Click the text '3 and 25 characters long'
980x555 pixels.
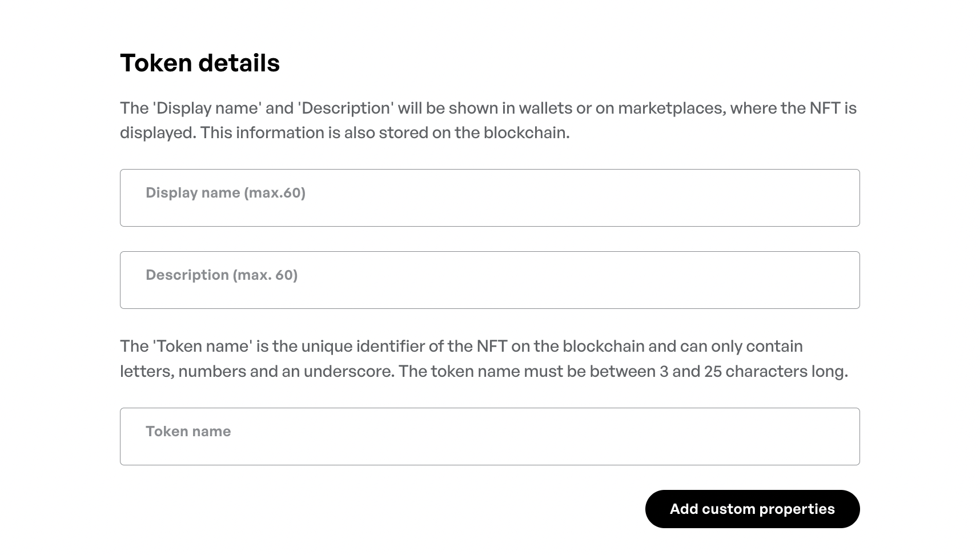(753, 371)
